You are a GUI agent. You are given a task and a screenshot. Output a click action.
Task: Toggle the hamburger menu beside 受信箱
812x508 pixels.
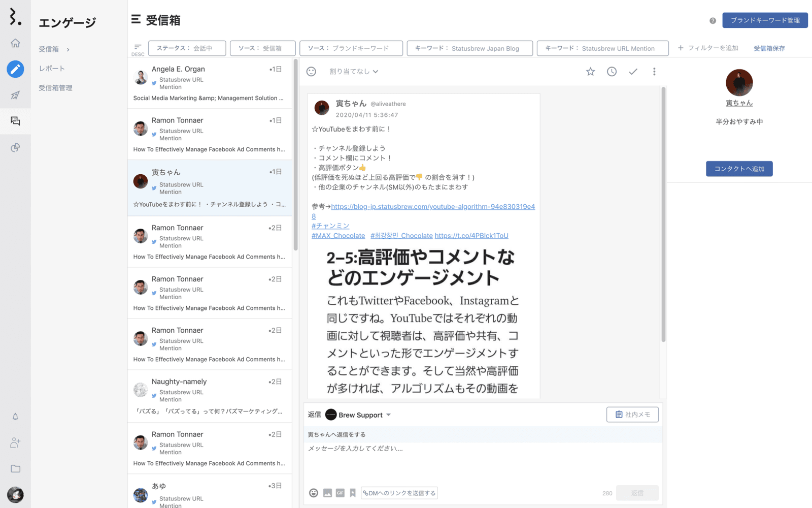point(136,20)
